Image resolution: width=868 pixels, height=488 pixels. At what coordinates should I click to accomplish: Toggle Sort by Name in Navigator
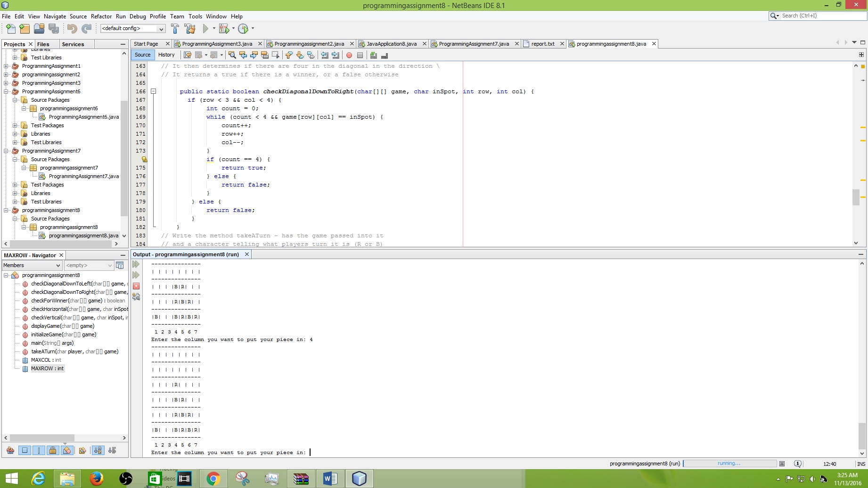(x=98, y=450)
